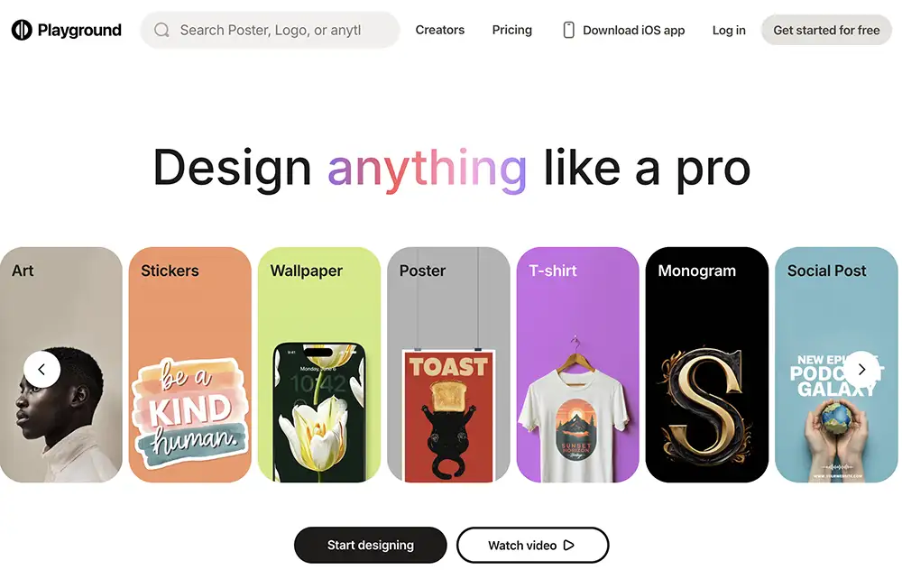Open the Stickers category card
The height and width of the screenshot is (588, 902).
click(x=189, y=364)
